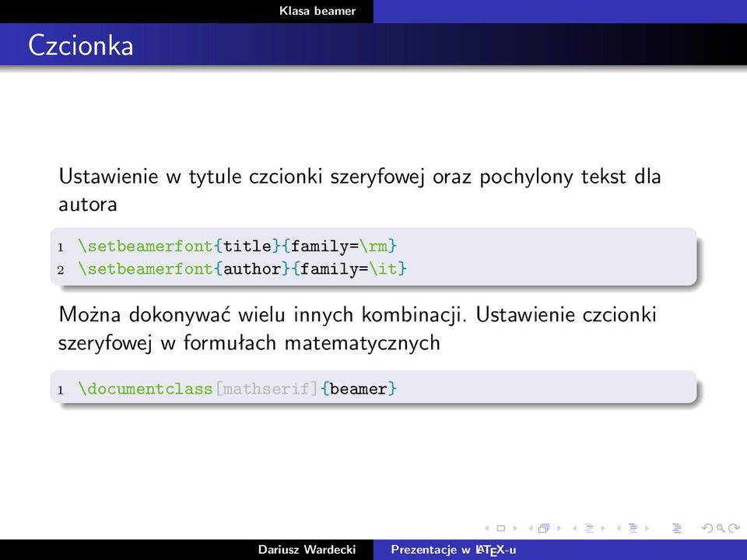Click the \setbeamerfont{title} code line
This screenshot has height=560, width=747.
[x=237, y=247]
